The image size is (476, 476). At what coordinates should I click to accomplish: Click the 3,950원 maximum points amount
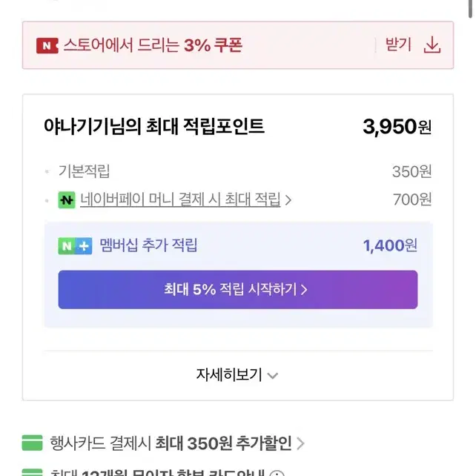(x=397, y=127)
